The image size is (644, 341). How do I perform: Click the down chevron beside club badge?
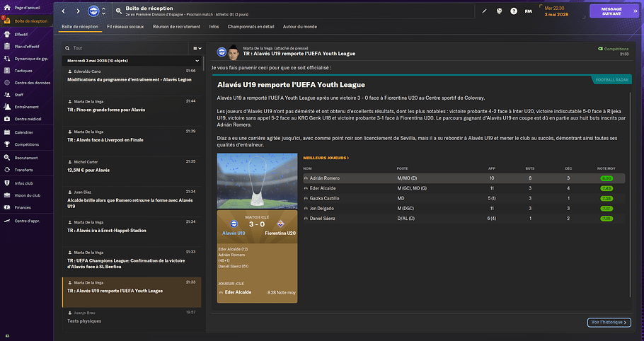(x=103, y=13)
